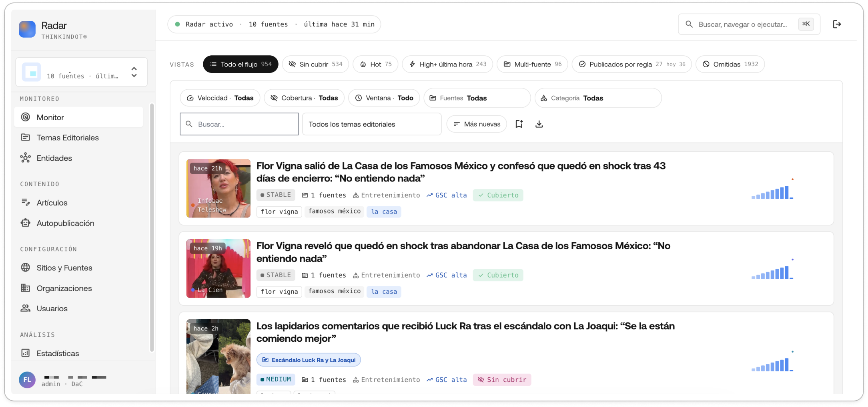868x407 pixels.
Task: Open Monitor in the sidebar
Action: 78,117
